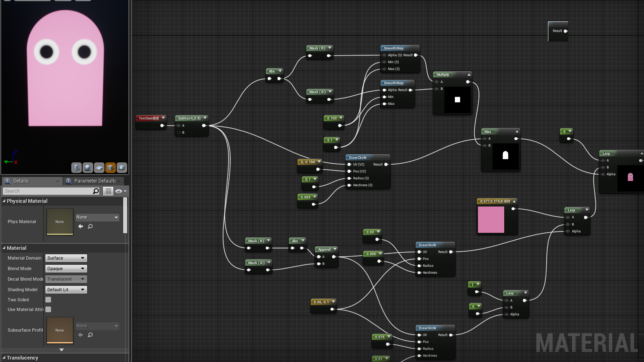The image size is (644, 362).
Task: Select the cube preview shape
Action: [x=111, y=168]
